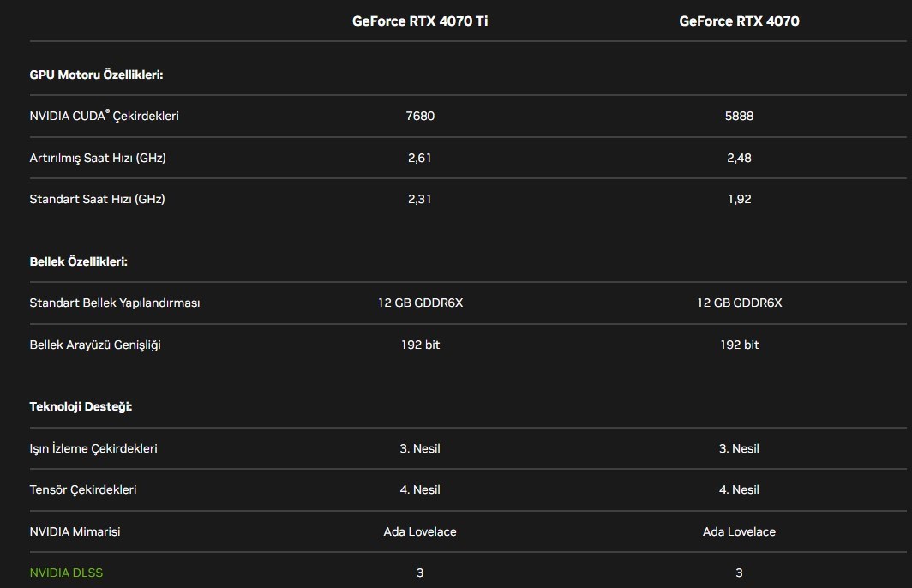
Task: Click 192 bit under RTX 4070
Action: tap(739, 345)
